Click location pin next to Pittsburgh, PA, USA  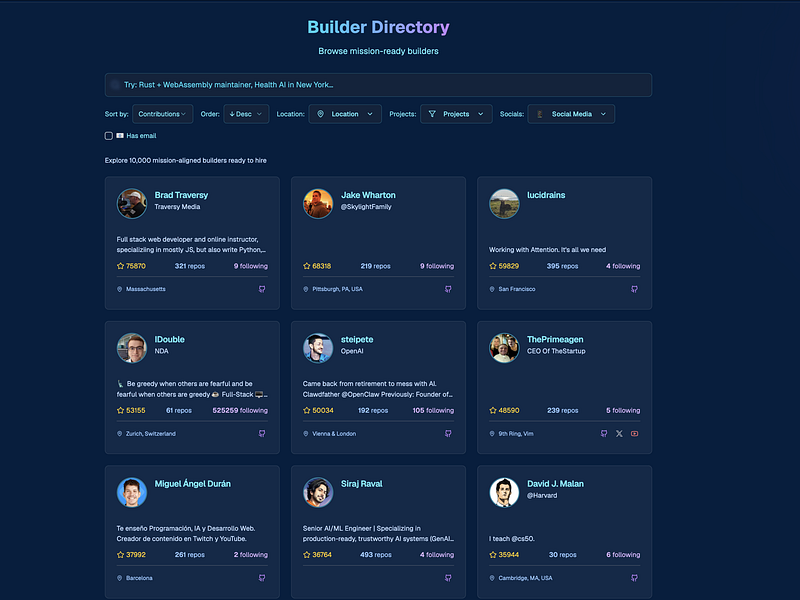[306, 289]
